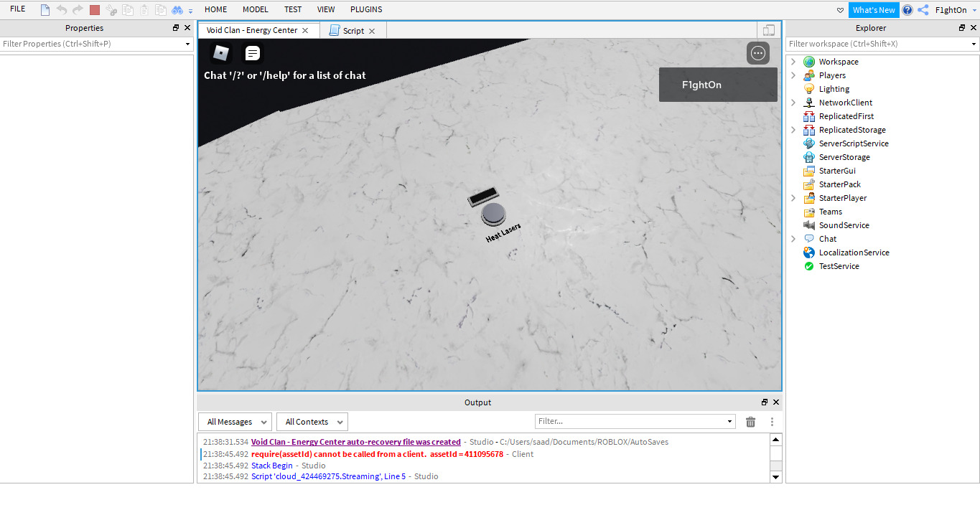Click the What's New button
Viewport: 980px width, 505px height.
[x=874, y=10]
